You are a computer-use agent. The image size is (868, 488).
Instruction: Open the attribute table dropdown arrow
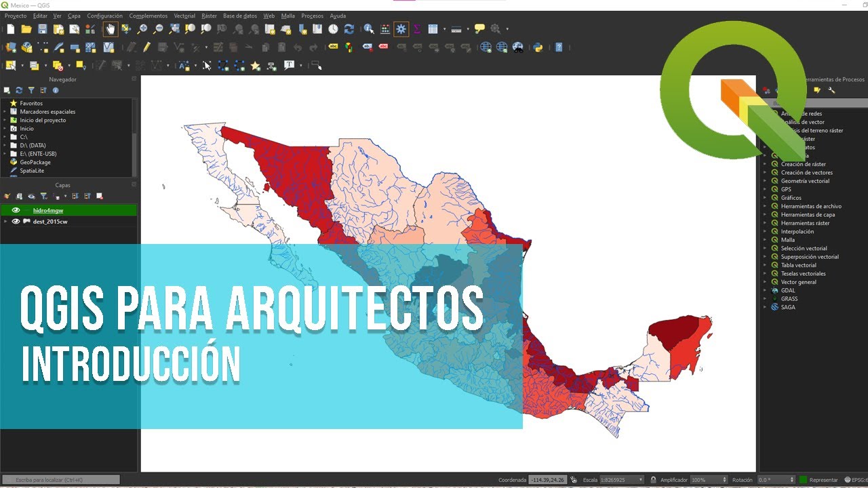[x=444, y=29]
